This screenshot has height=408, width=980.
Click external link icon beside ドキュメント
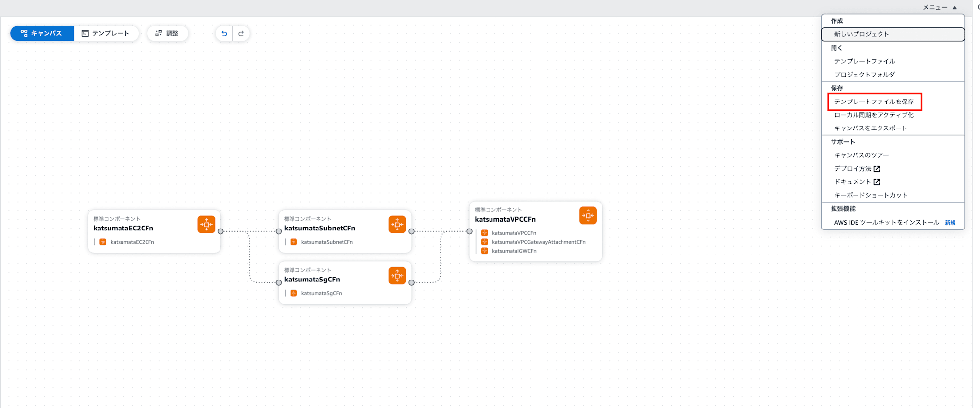click(x=877, y=182)
